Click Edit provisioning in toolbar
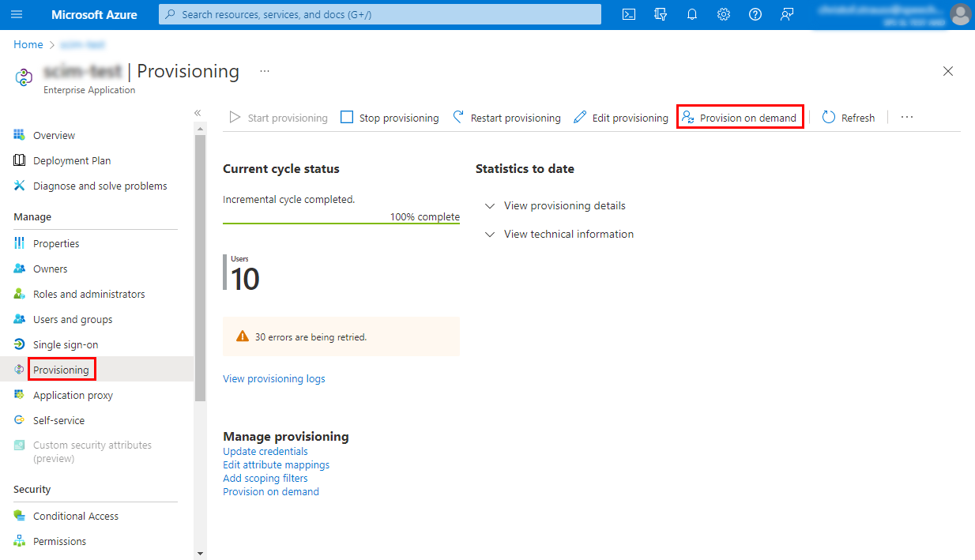Image resolution: width=975 pixels, height=560 pixels. pyautogui.click(x=621, y=118)
